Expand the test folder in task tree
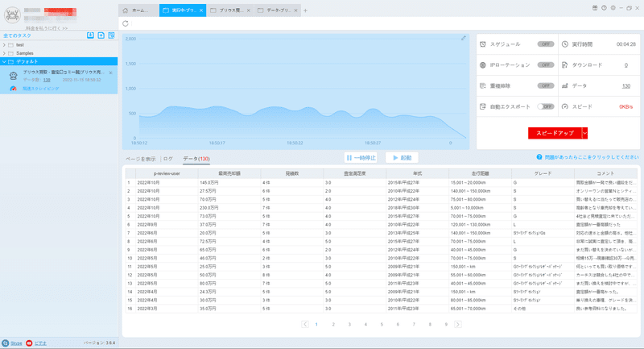The image size is (644, 349). coord(4,45)
